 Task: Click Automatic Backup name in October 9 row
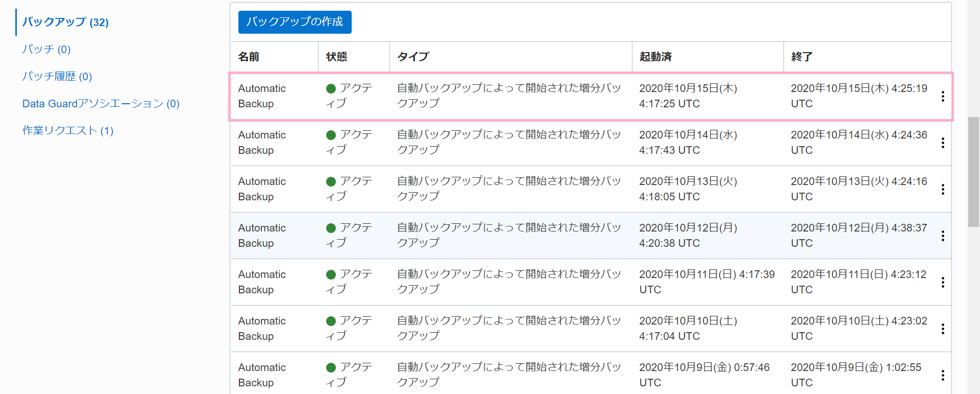tap(262, 375)
